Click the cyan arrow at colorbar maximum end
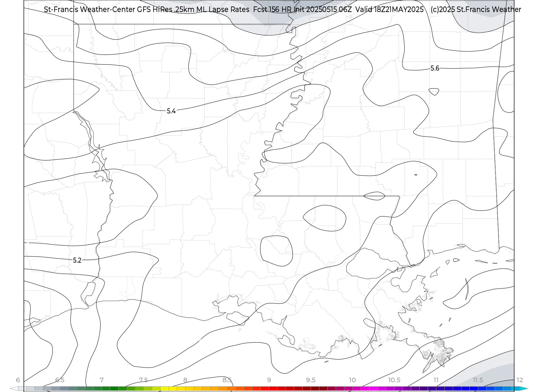The width and height of the screenshot is (538, 392). pyautogui.click(x=524, y=389)
